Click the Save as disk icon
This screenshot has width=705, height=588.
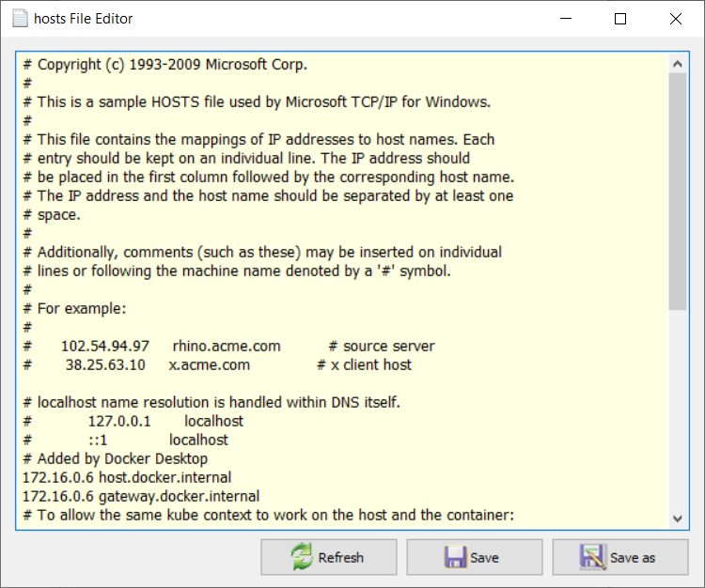pos(592,557)
